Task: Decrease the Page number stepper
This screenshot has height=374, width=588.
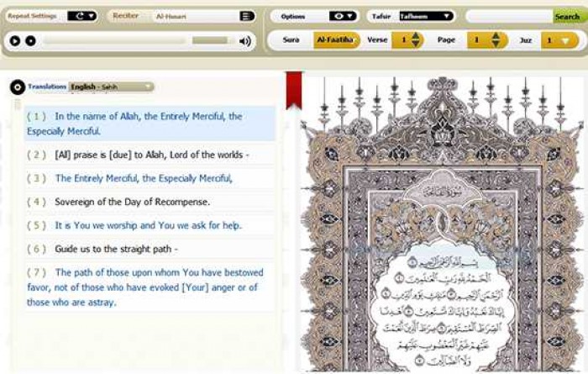Action: pyautogui.click(x=496, y=44)
